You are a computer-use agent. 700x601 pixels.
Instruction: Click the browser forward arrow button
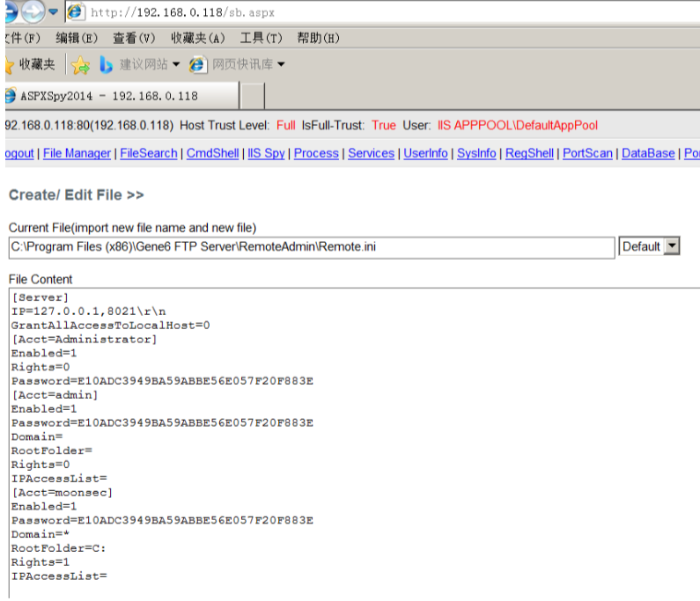pyautogui.click(x=33, y=11)
